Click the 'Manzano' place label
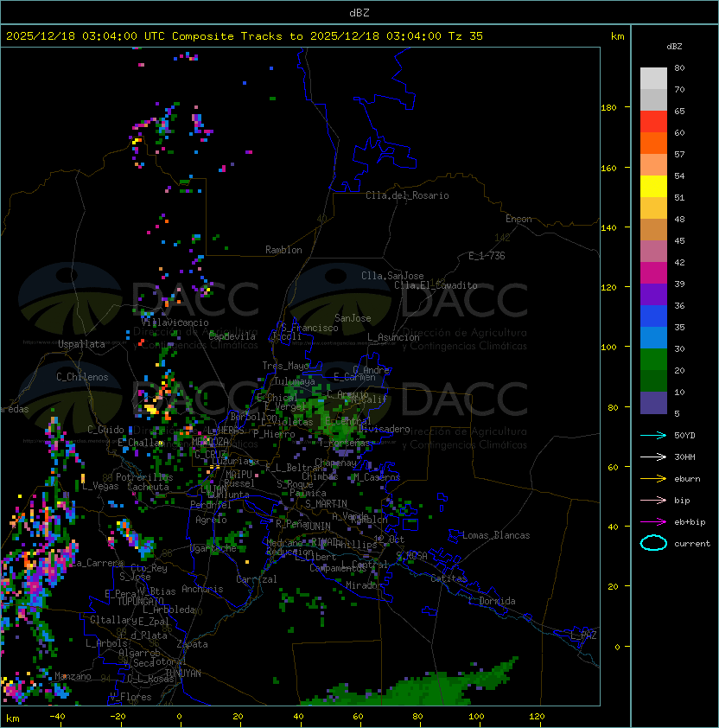Image resolution: width=719 pixels, height=728 pixels. point(73,676)
